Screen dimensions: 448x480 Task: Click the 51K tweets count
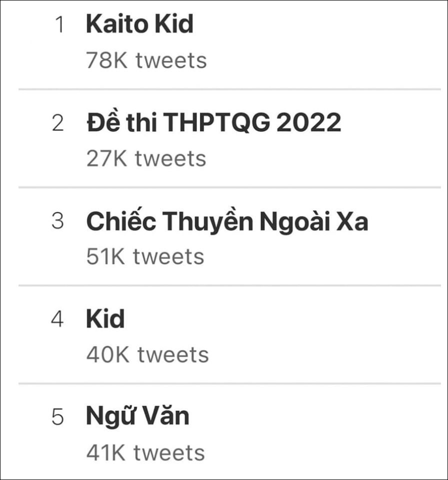pos(145,256)
